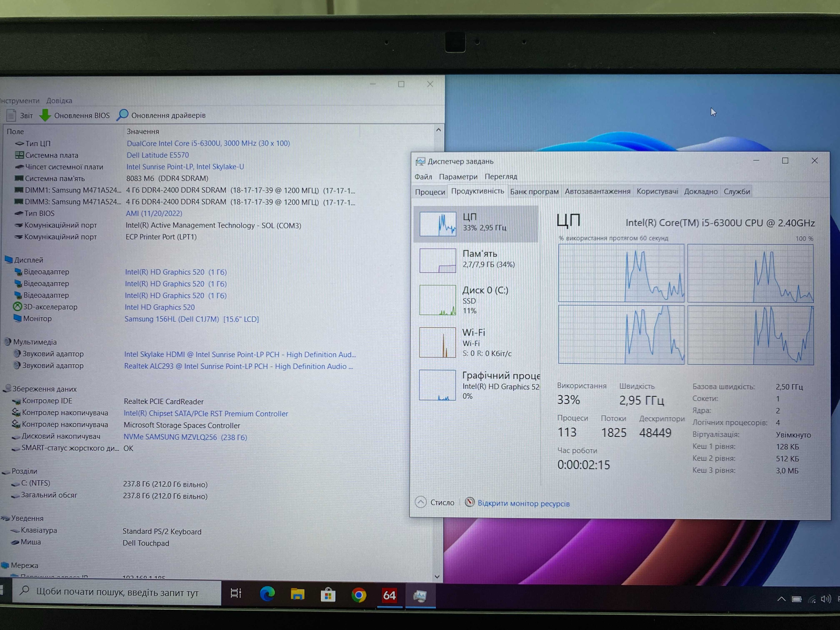Switch to the Банк програм tab
This screenshot has height=630, width=840.
tap(534, 191)
